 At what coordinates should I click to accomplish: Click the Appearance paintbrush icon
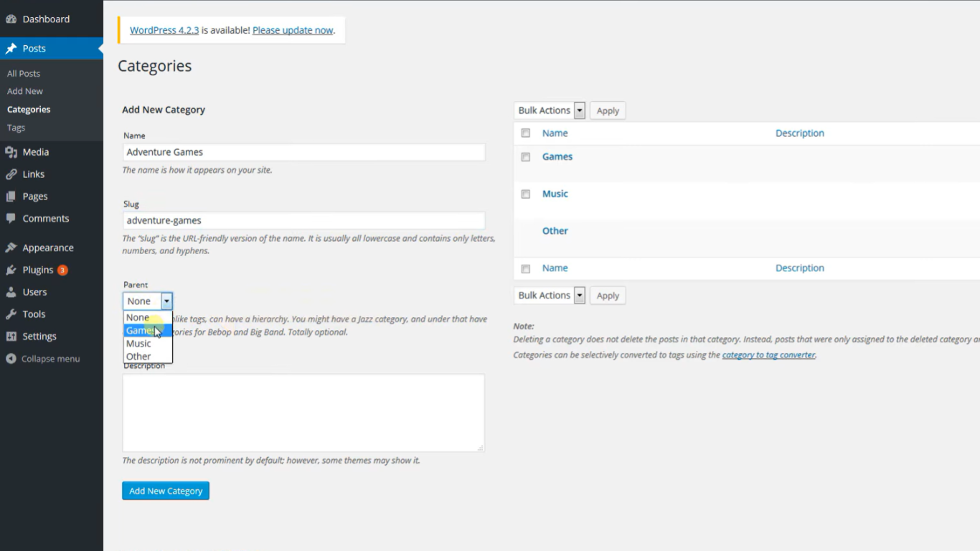(11, 248)
